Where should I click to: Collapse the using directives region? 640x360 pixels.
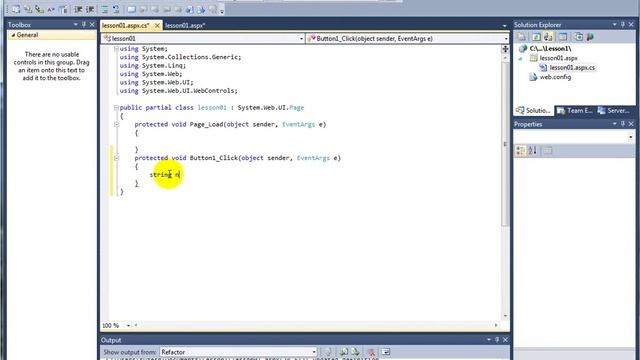coord(116,49)
